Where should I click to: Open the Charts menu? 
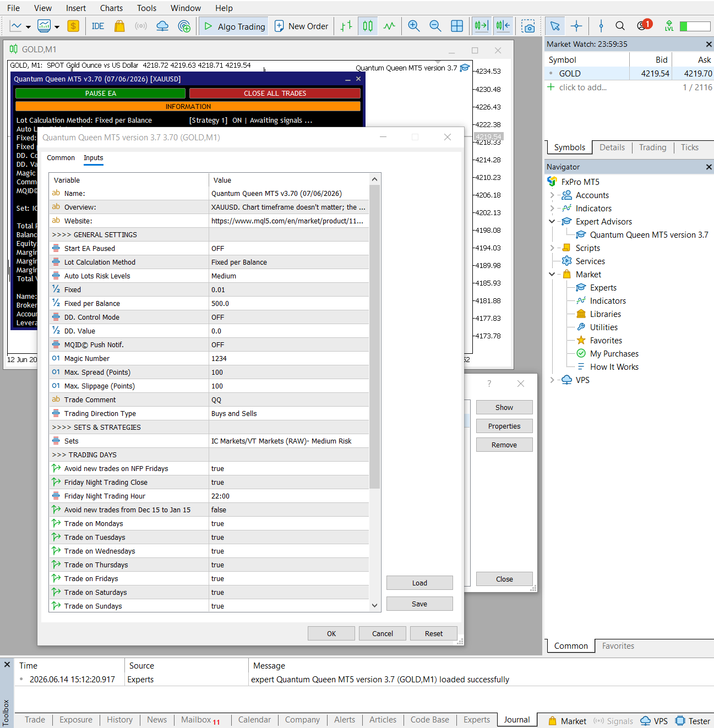111,8
